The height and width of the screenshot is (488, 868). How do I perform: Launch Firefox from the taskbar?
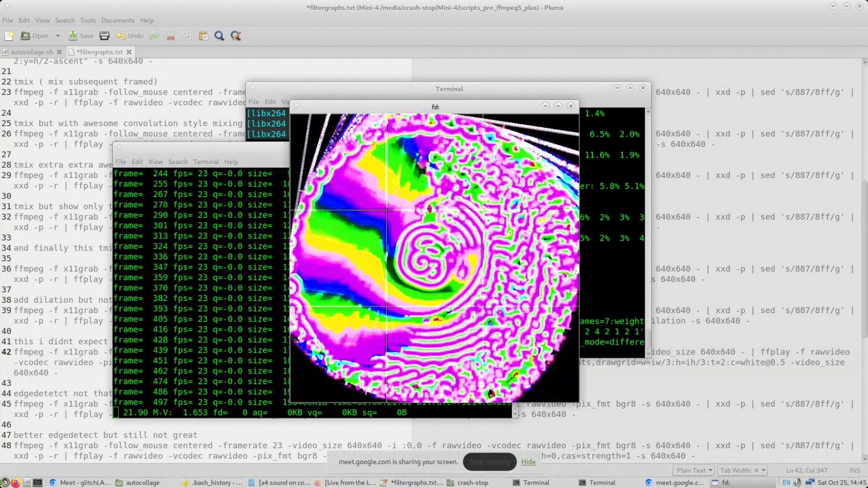click(16, 482)
